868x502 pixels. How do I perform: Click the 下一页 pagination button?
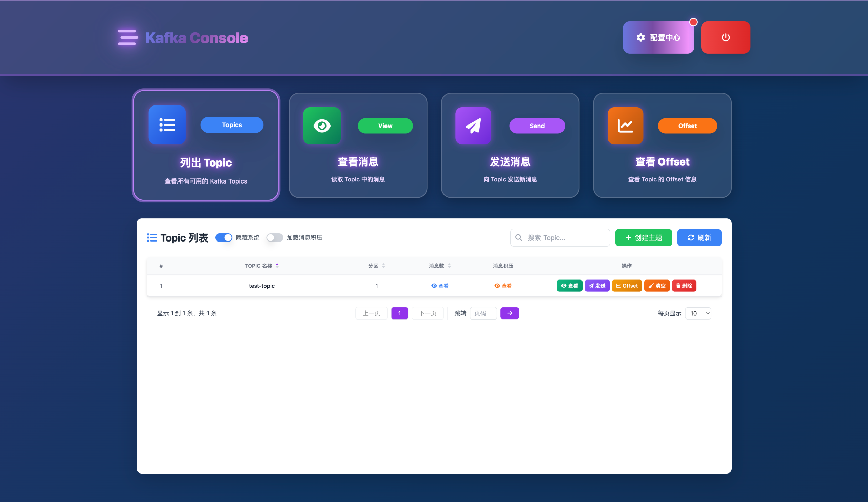(x=428, y=313)
